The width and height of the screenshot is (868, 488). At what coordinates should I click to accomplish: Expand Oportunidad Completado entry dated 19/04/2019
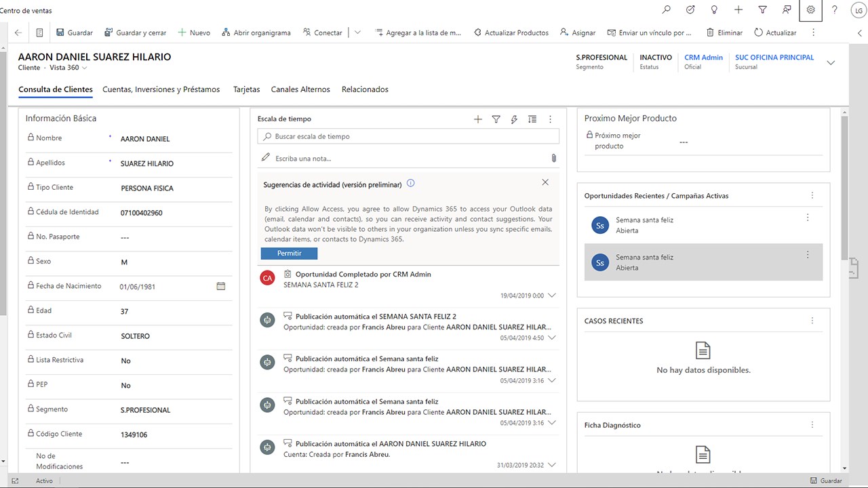(x=551, y=296)
